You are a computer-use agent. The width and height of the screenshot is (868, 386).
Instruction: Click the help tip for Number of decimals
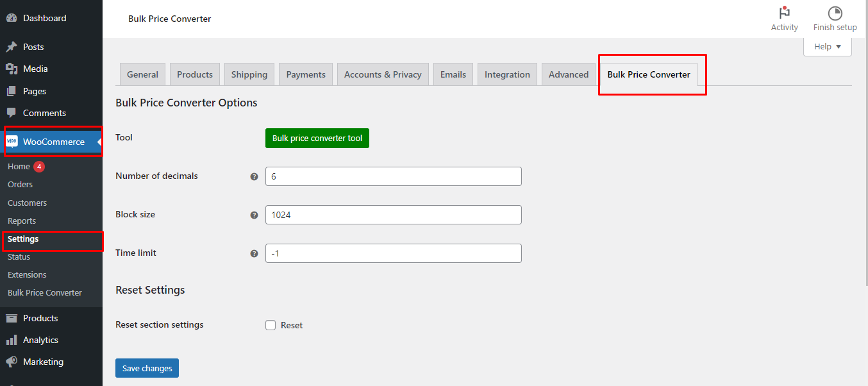coord(254,176)
